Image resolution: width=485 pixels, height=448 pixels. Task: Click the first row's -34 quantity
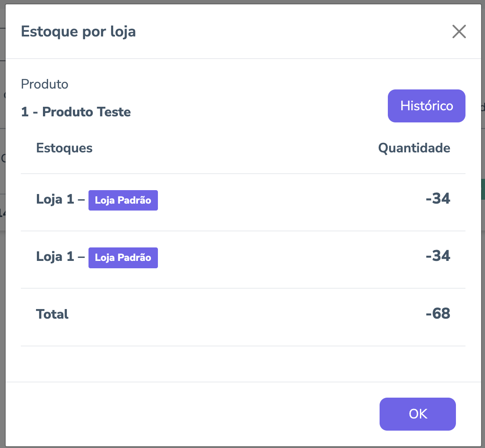coord(438,199)
